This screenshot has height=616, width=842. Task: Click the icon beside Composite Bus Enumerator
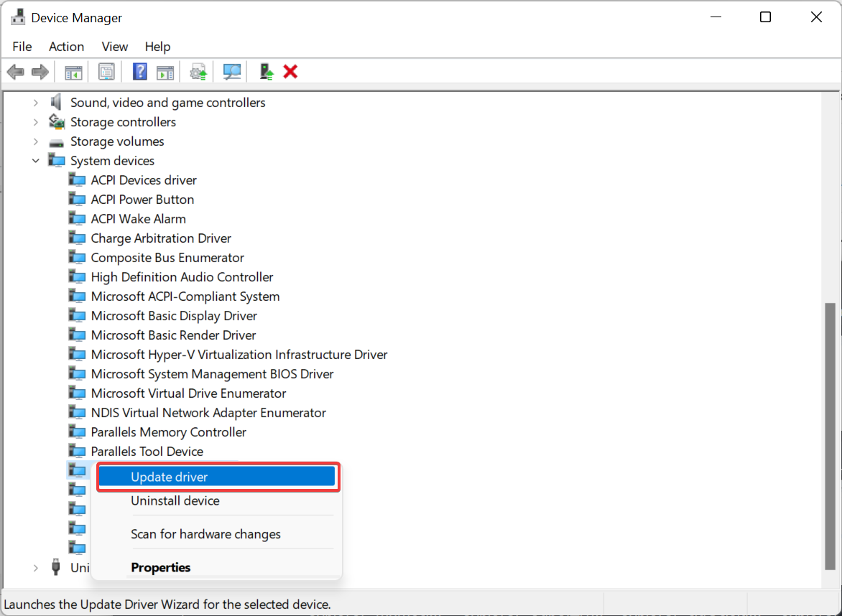pyautogui.click(x=78, y=257)
